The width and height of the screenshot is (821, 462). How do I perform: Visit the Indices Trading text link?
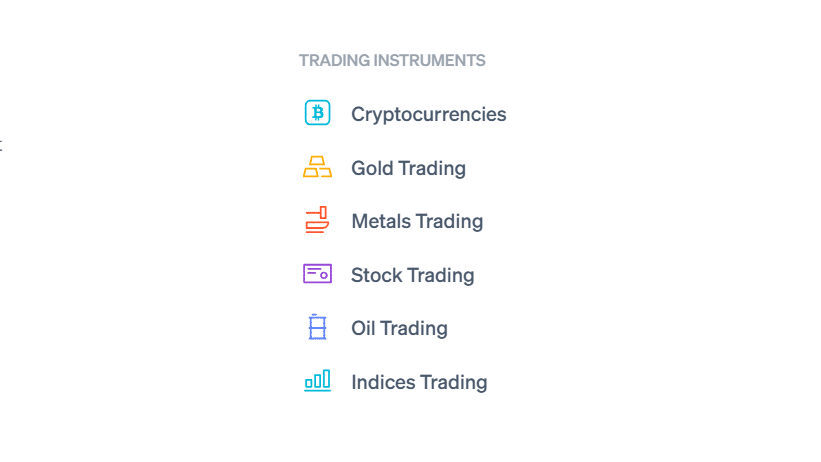tap(419, 382)
